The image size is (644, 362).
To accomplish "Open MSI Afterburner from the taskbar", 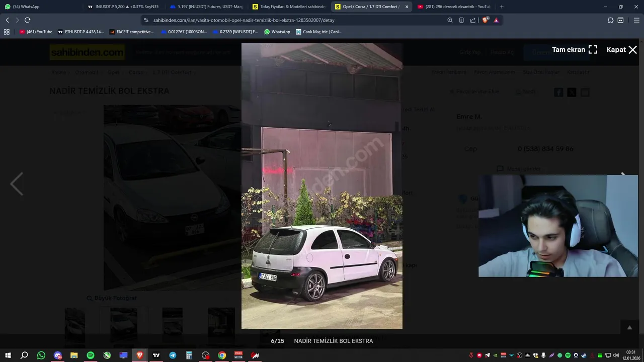I will click(x=255, y=355).
